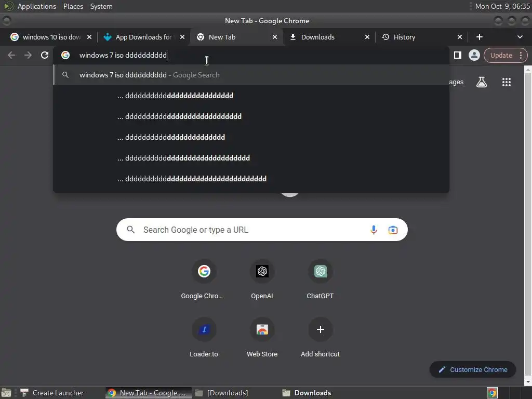
Task: Click the page vertical scrollbar down arrow
Action: point(528,382)
